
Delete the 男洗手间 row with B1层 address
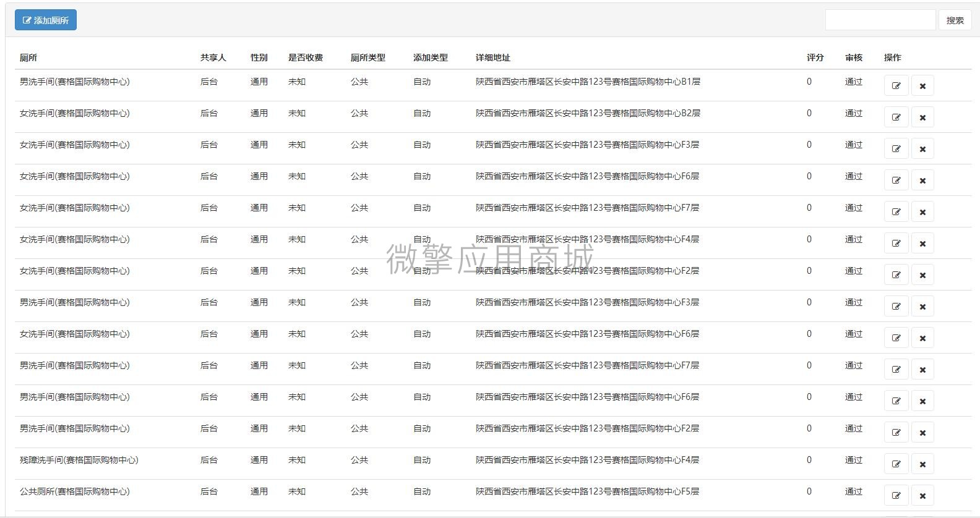click(x=922, y=86)
